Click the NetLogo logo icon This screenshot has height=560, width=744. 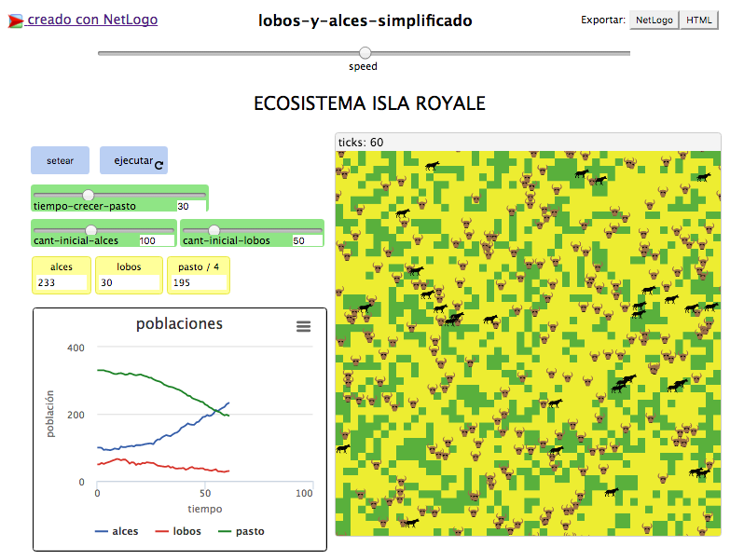pyautogui.click(x=15, y=20)
